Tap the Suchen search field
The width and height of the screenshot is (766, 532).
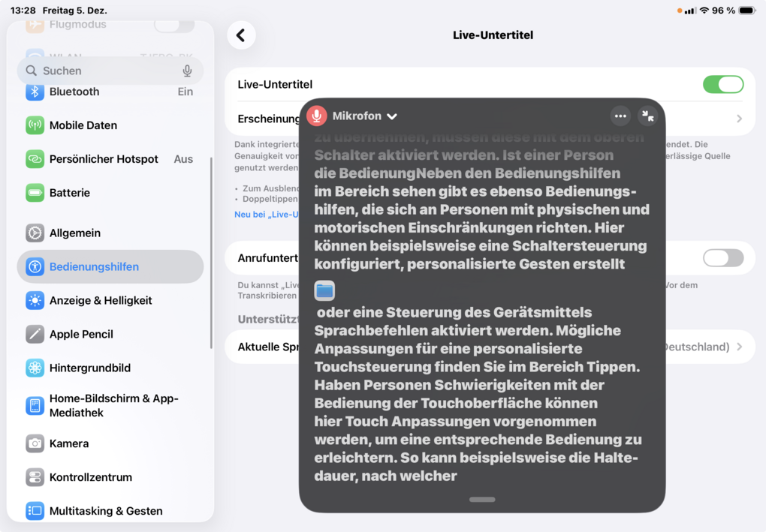coord(105,71)
